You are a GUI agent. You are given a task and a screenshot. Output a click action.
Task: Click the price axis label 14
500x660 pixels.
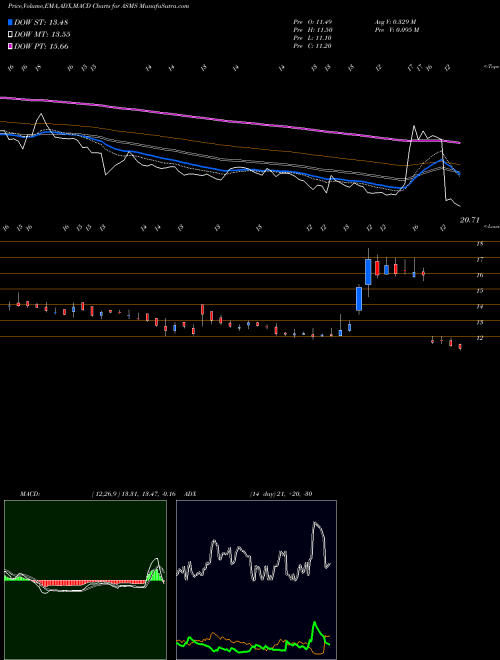pos(479,307)
